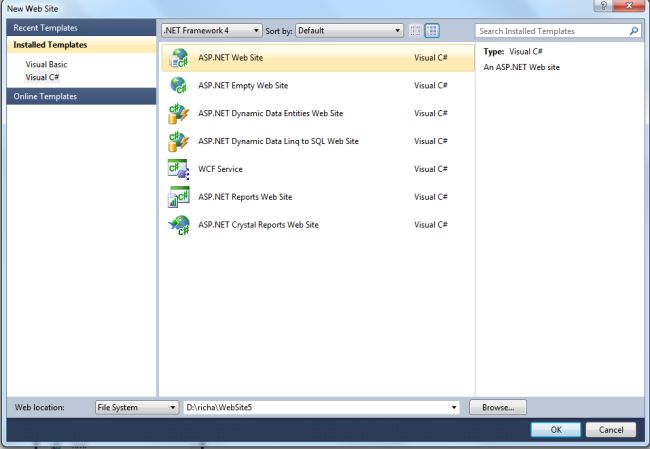Select the Crystal Reports Web Site icon

point(179,225)
